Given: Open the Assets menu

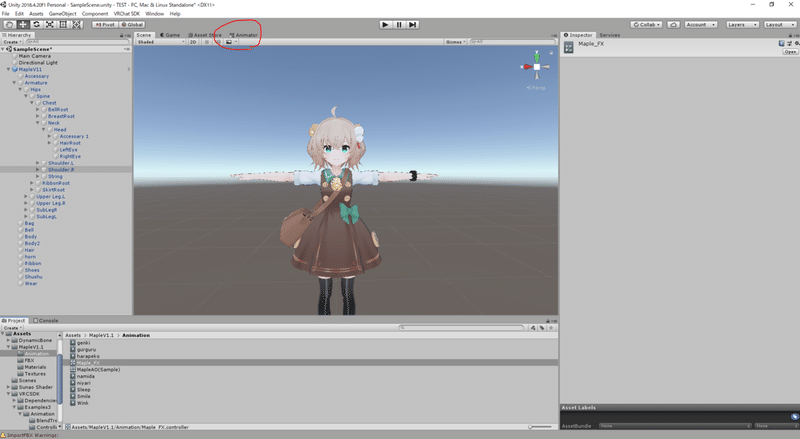Looking at the screenshot, I should click(36, 14).
